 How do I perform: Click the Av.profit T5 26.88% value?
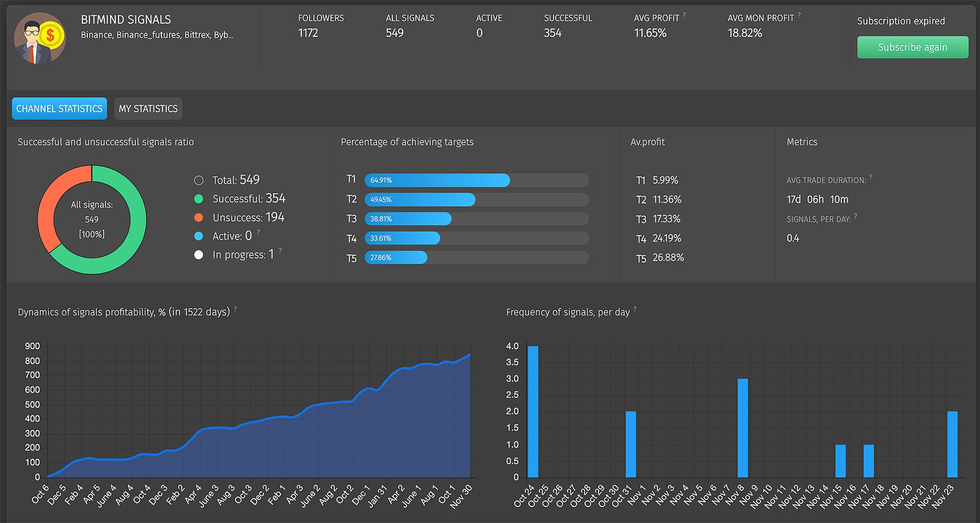pos(668,257)
